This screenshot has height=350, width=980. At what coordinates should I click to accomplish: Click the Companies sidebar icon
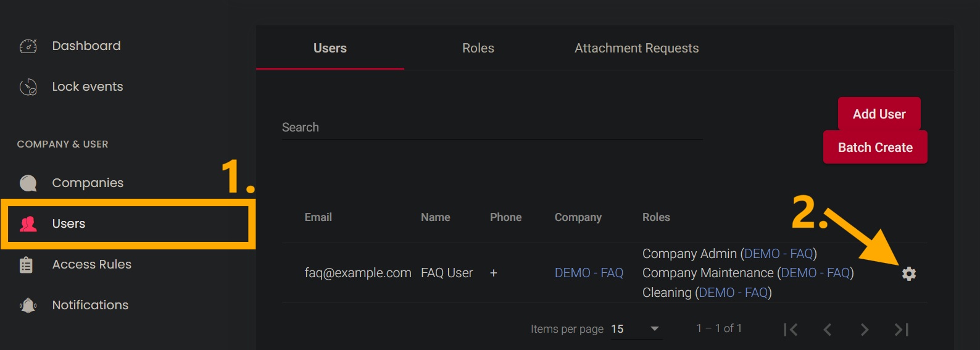[28, 183]
